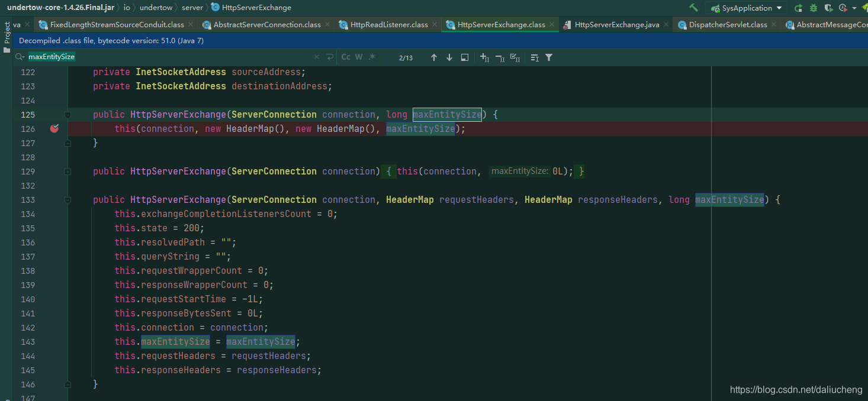Click the Profiler run icon
Screen dimensions: 868x401
pos(843,8)
